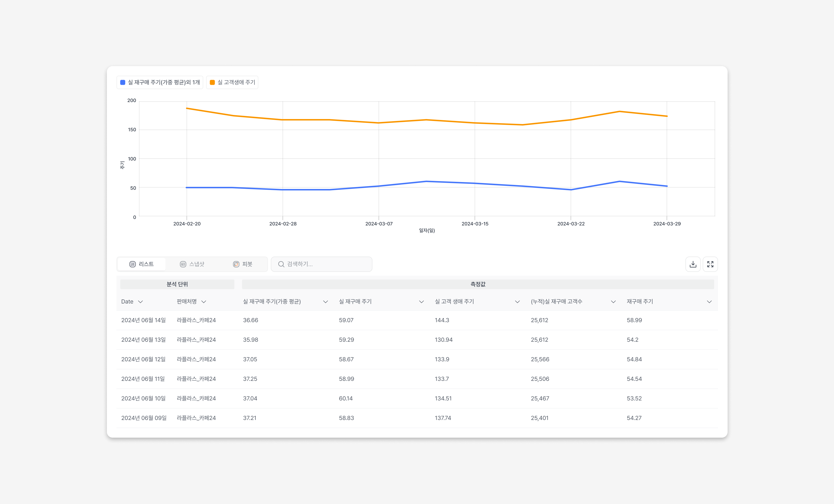Open the 판매처명 column dropdown
Viewport: 834px width, 504px height.
(x=203, y=302)
